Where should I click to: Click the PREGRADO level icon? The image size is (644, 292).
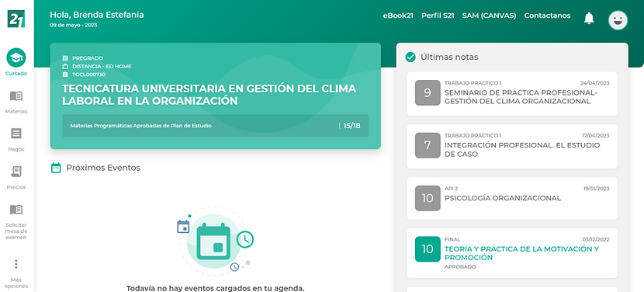point(65,58)
